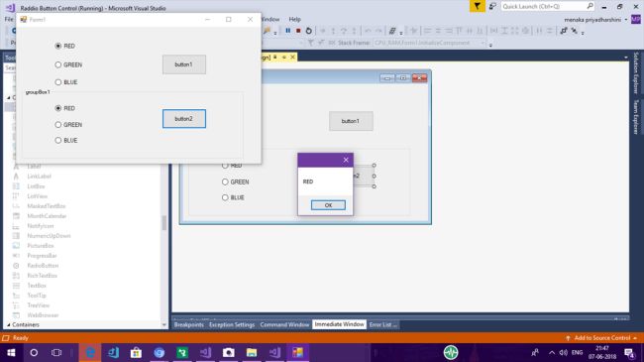The image size is (644, 362).
Task: Select the MonthCalendar toolbox item
Action: point(47,216)
